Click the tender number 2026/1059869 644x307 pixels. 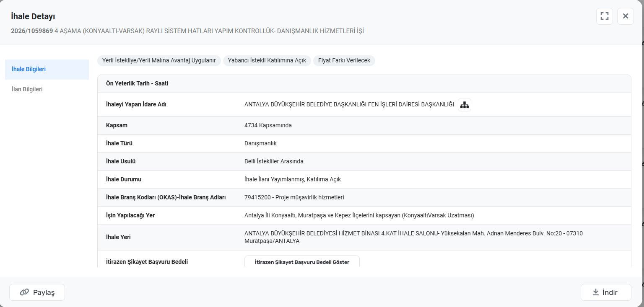[x=32, y=31]
